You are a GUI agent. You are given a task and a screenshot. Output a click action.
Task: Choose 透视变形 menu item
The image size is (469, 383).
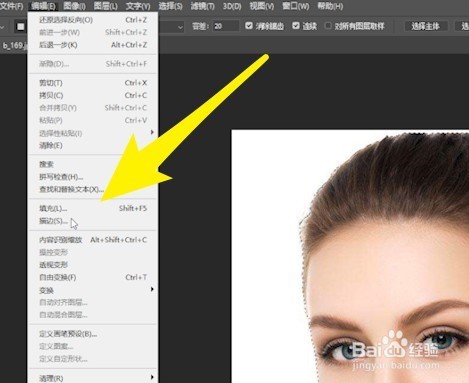tap(93, 265)
